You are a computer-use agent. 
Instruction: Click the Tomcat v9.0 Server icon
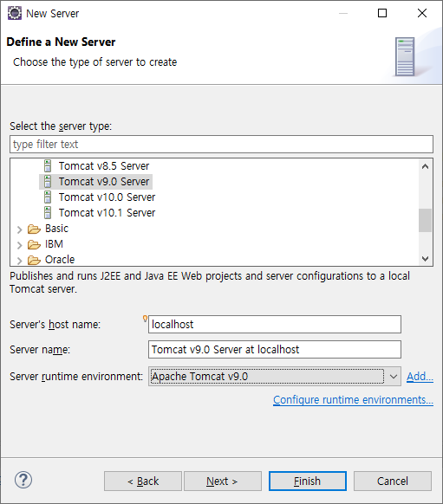click(48, 182)
